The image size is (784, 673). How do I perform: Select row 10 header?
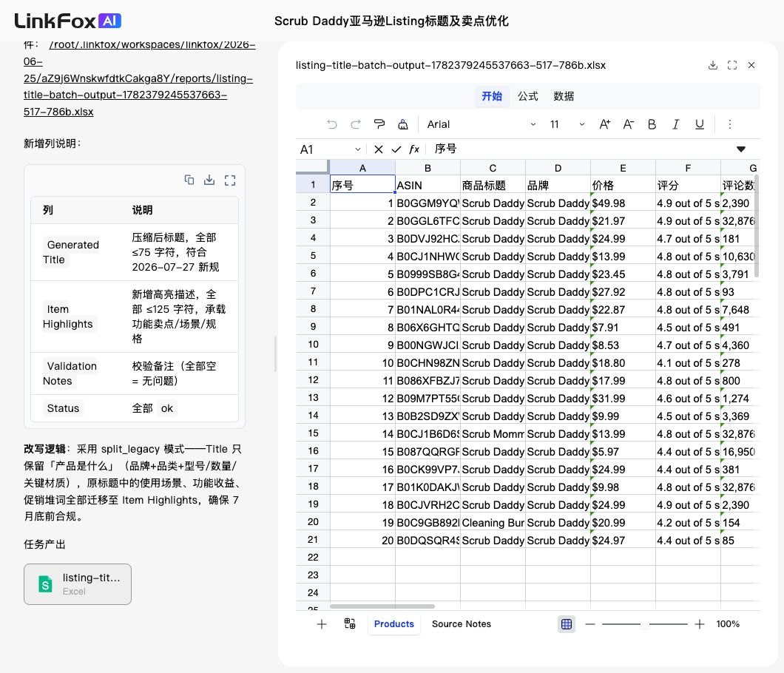point(313,345)
